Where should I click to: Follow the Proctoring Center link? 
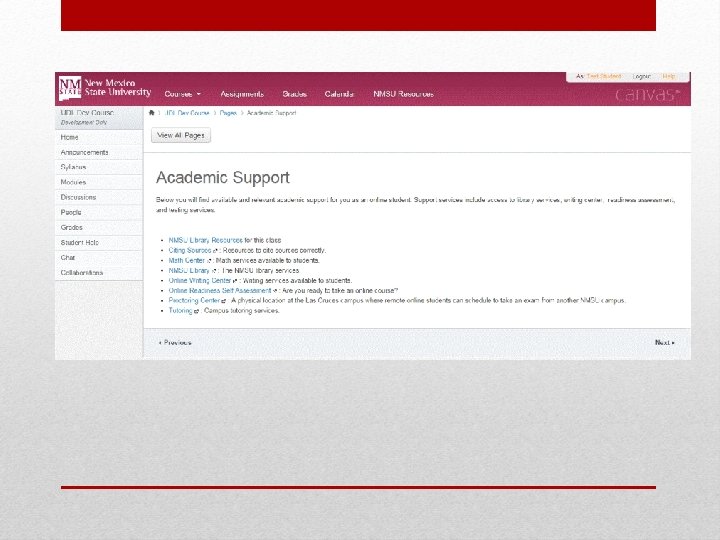[195, 300]
